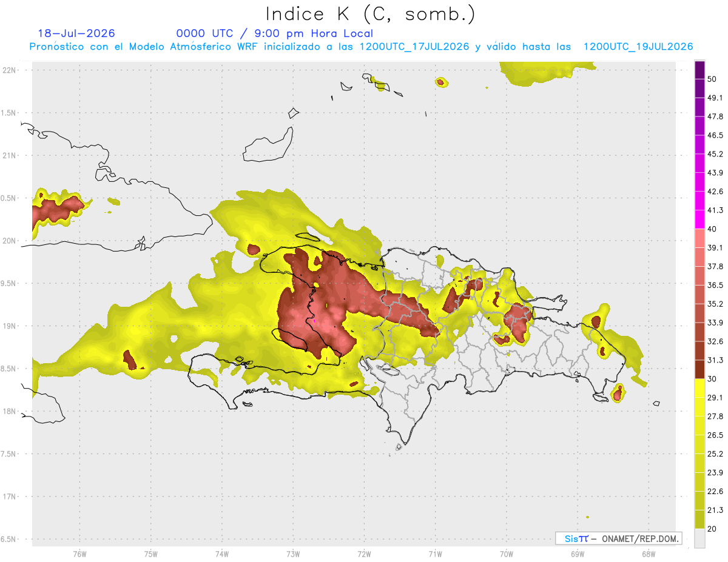Click the '18N' latitude axis label
728x562 pixels.
pos(9,412)
